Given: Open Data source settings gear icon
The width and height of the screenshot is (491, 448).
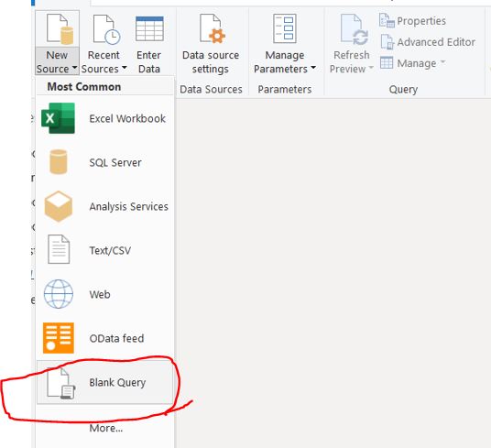Looking at the screenshot, I should (x=213, y=28).
